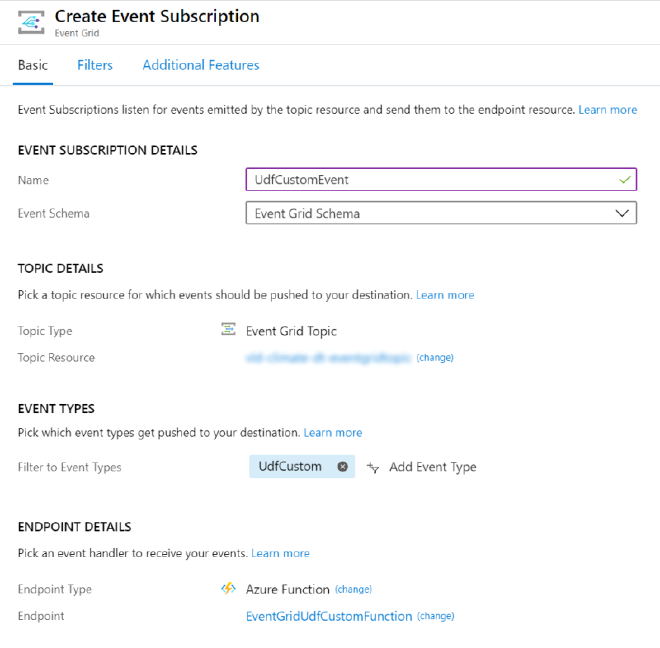Remove the UdfCustom event type chip

342,467
